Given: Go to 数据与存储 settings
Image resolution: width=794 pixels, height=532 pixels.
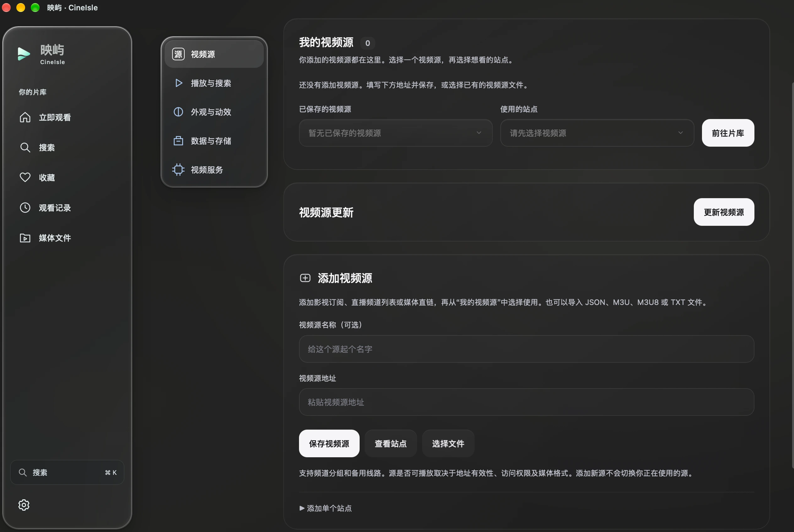Looking at the screenshot, I should [214, 140].
